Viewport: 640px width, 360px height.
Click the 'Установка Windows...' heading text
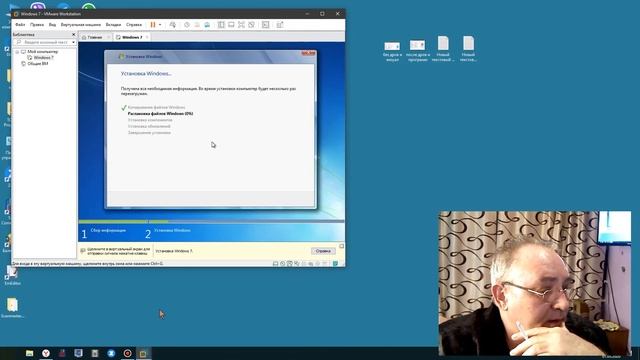(x=146, y=74)
